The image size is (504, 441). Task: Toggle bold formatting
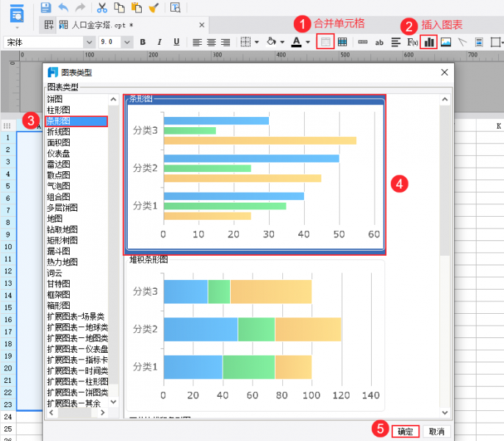[143, 42]
